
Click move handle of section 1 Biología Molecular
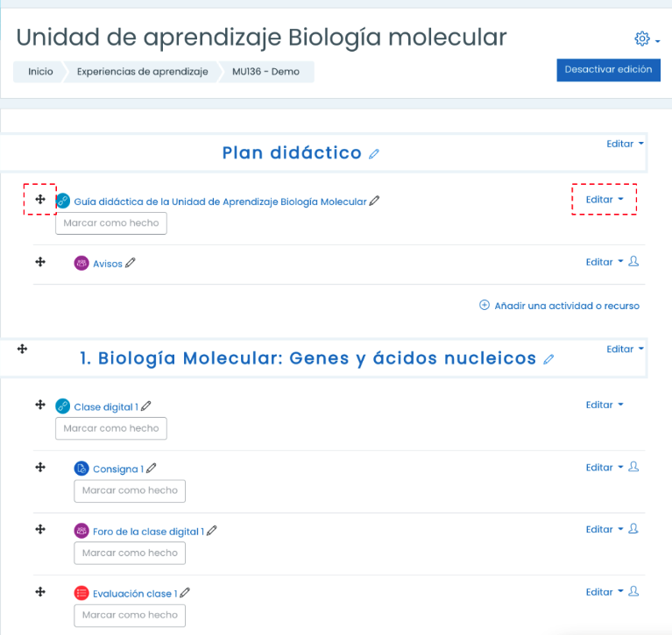point(22,349)
